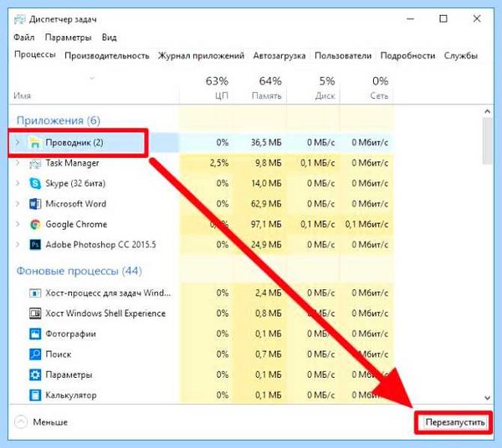502x448 pixels.
Task: Expand the Task Manager process row
Action: [18, 162]
